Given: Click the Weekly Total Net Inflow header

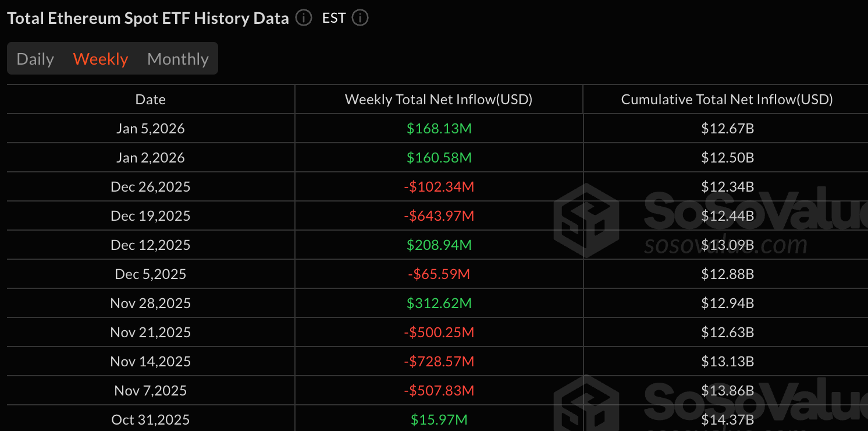Looking at the screenshot, I should 439,99.
